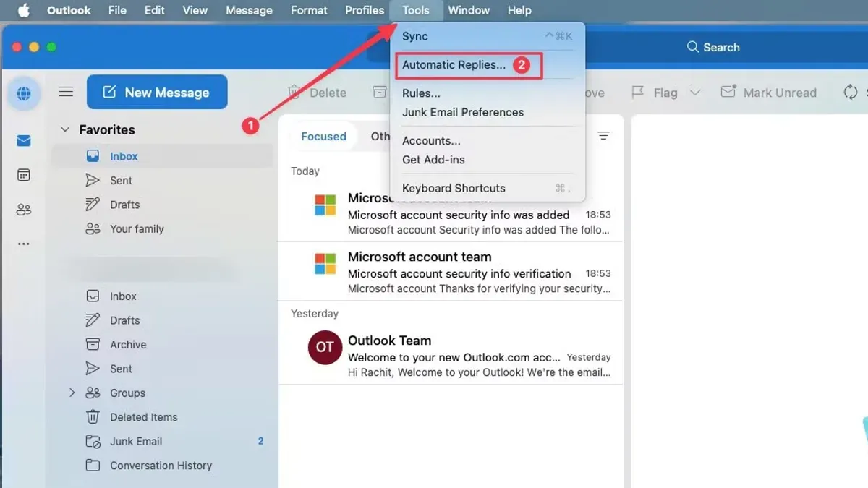Open the Apple menu
This screenshot has width=868, height=488.
(x=23, y=10)
